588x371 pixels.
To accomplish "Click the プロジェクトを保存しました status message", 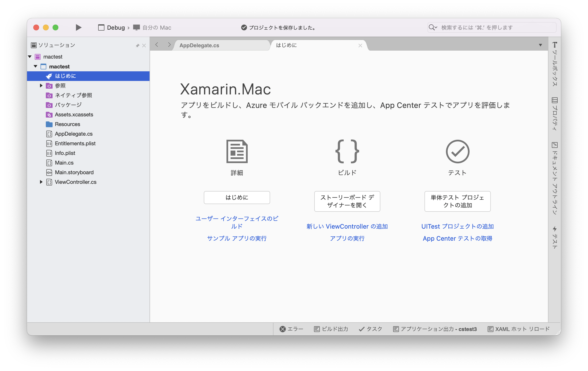I will click(x=278, y=27).
